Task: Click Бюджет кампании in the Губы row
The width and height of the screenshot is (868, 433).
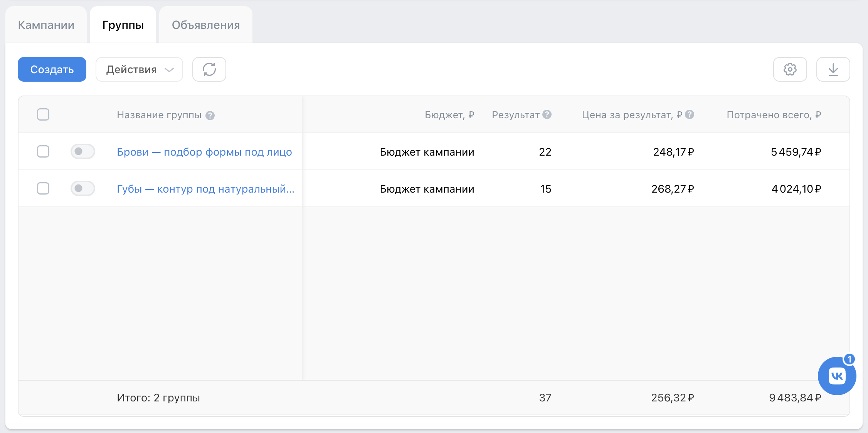Action: coord(427,189)
